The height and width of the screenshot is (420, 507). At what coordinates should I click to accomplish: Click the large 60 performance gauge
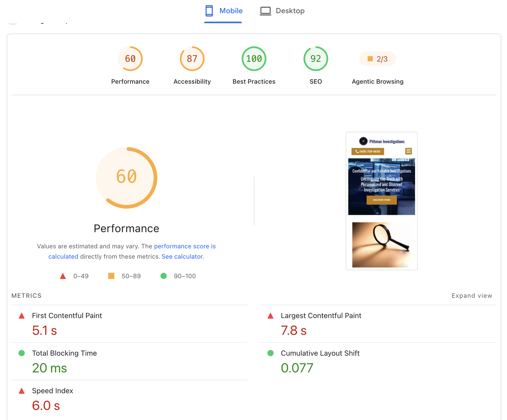tap(126, 178)
